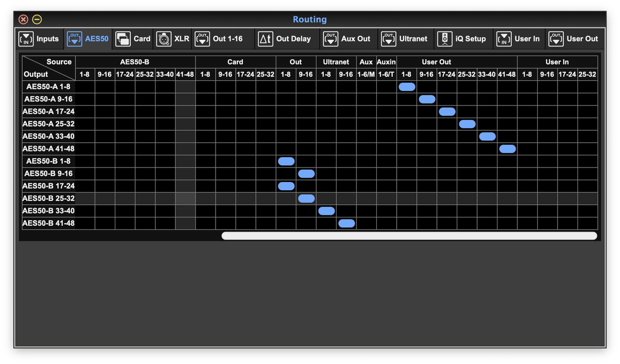Toggle the Out 9-16 routing for AES50-B 25-32

(x=306, y=198)
